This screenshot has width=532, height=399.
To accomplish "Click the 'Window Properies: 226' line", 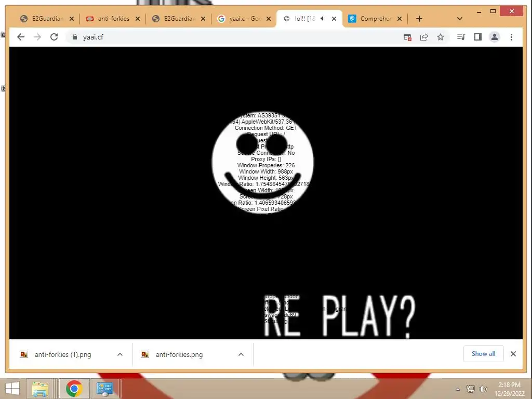I will tap(266, 165).
